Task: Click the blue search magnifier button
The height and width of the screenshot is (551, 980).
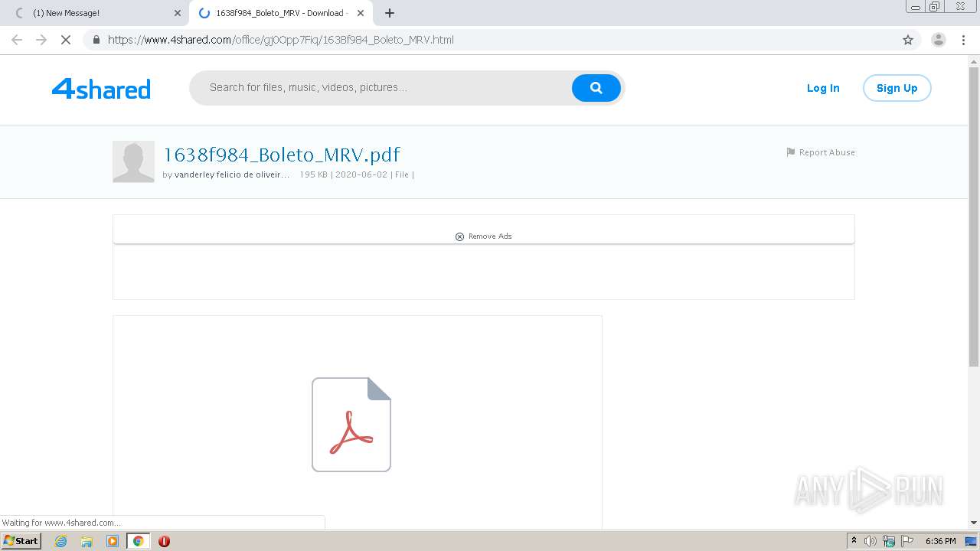Action: [596, 88]
